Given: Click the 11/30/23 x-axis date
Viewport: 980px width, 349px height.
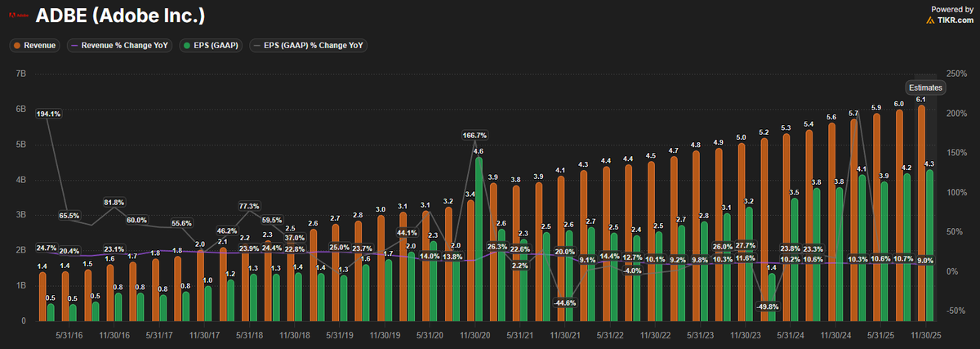Looking at the screenshot, I should [745, 334].
